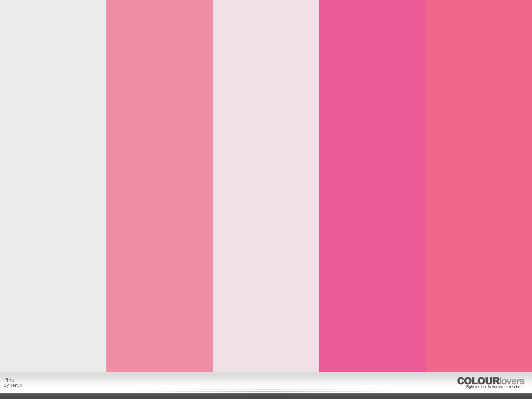Click the word 'love' in the tagline
This screenshot has height=399, width=532.
click(x=484, y=387)
